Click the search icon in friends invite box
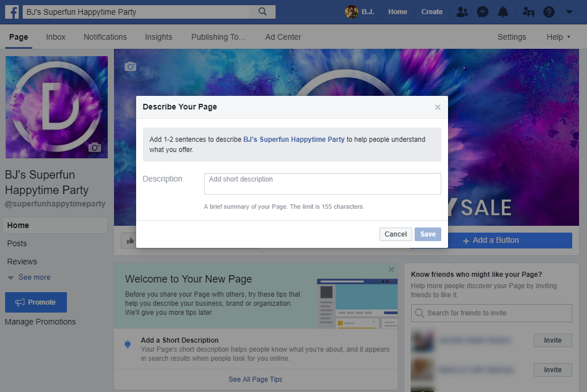Viewport: 587px width, 392px height. [x=419, y=313]
